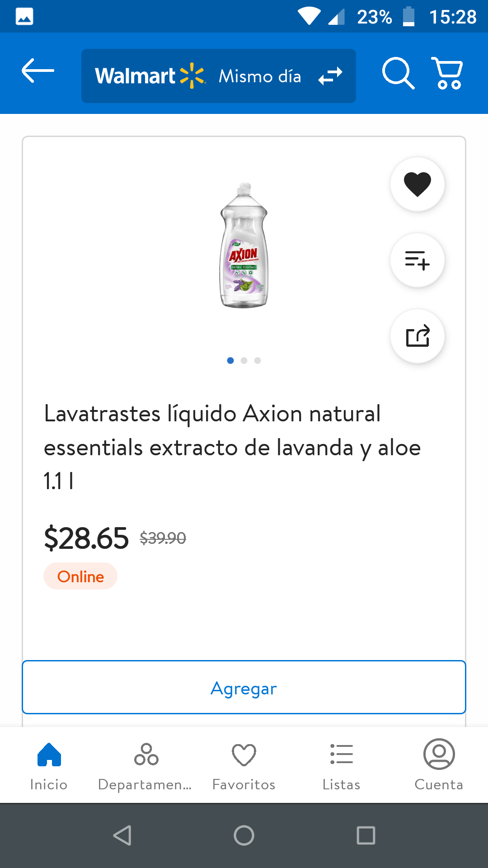The image size is (488, 868).
Task: Tap Android home circle button
Action: 244,835
